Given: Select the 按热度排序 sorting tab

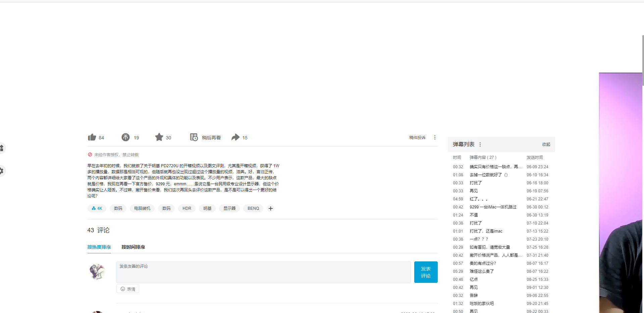Looking at the screenshot, I should click(99, 247).
